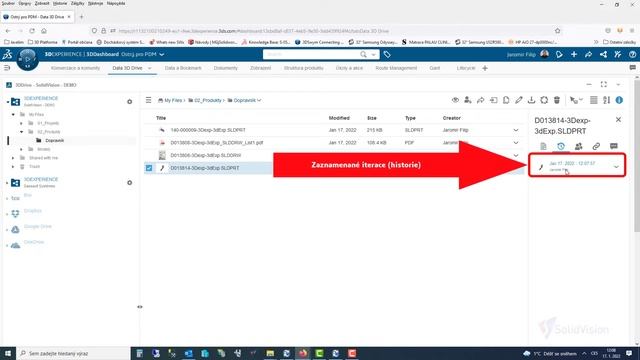Click the sync cycle icon in the file toolbar

[x=544, y=100]
